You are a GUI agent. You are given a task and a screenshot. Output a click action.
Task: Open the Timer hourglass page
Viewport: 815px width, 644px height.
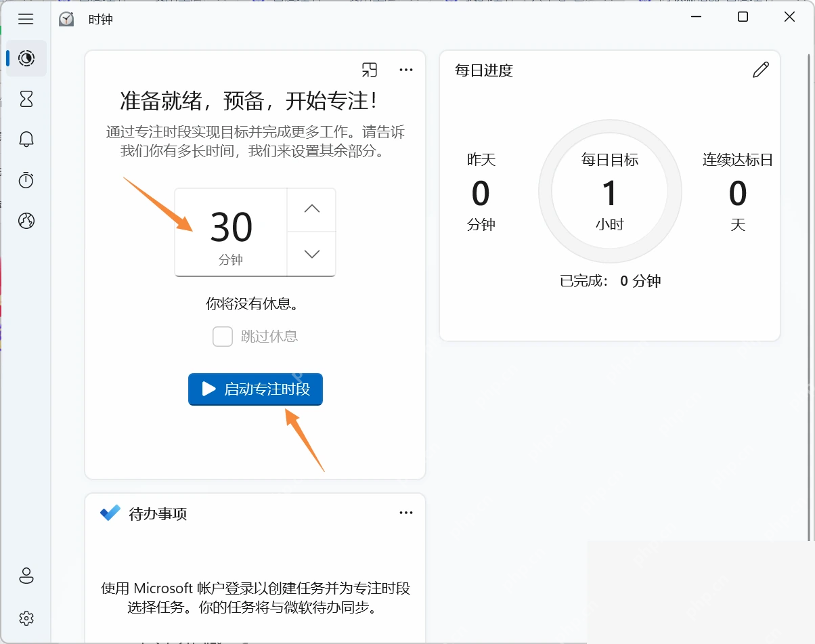click(26, 100)
